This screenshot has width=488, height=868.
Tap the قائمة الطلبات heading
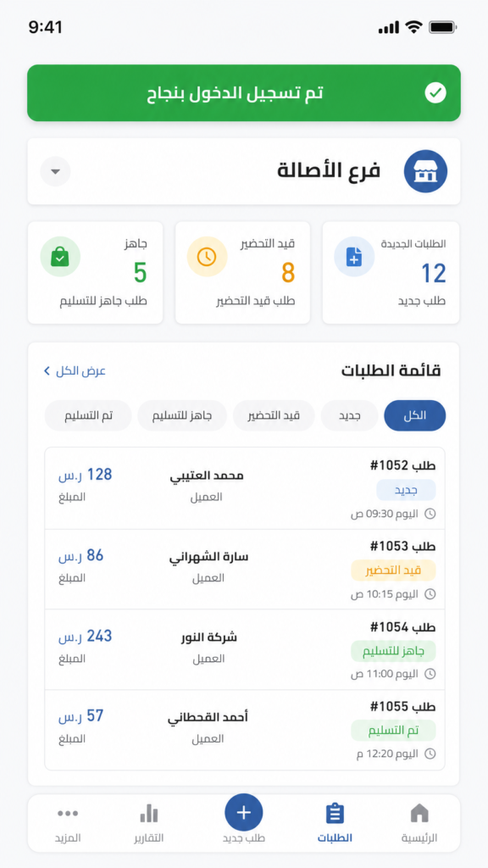click(391, 371)
